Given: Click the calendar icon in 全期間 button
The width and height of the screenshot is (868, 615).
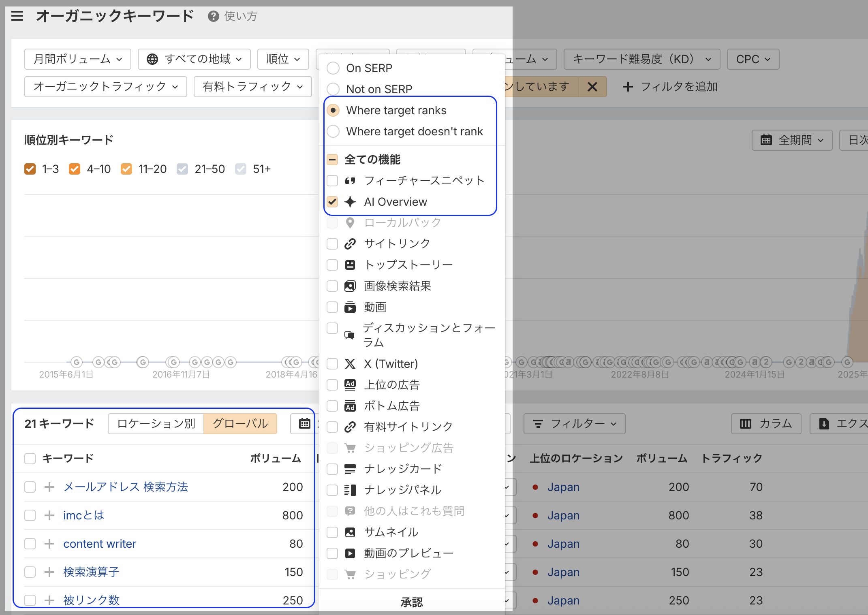Looking at the screenshot, I should 766,140.
